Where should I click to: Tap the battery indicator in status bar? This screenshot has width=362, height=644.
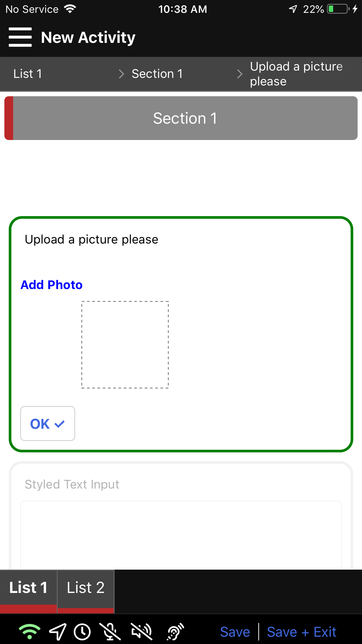tap(338, 9)
